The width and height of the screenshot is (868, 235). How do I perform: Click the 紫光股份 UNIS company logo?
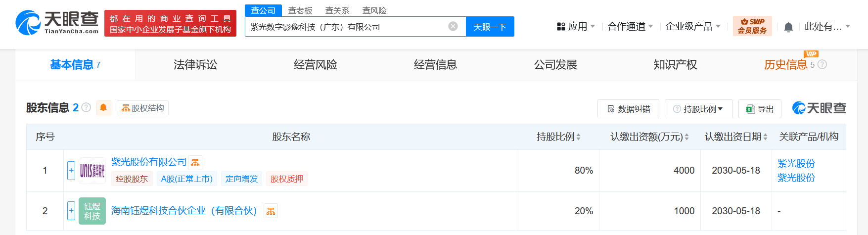tap(92, 171)
